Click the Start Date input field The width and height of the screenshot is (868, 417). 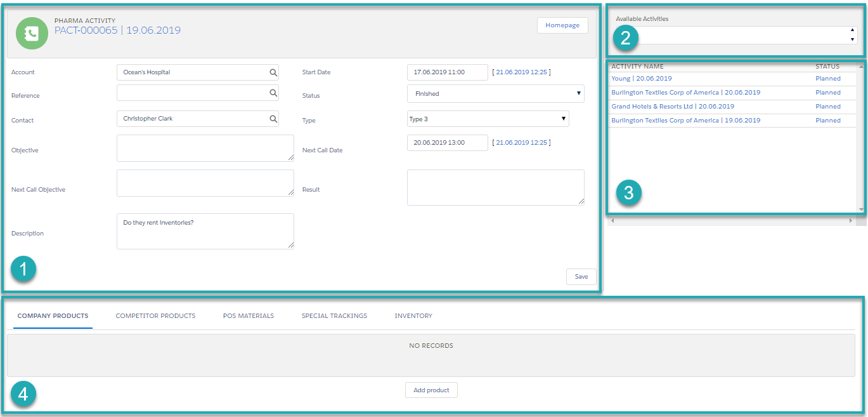coord(447,72)
